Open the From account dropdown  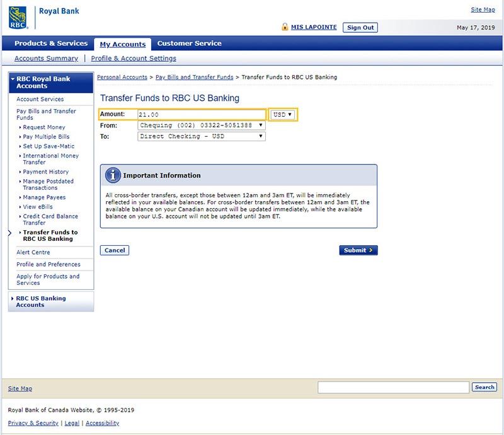pos(202,125)
